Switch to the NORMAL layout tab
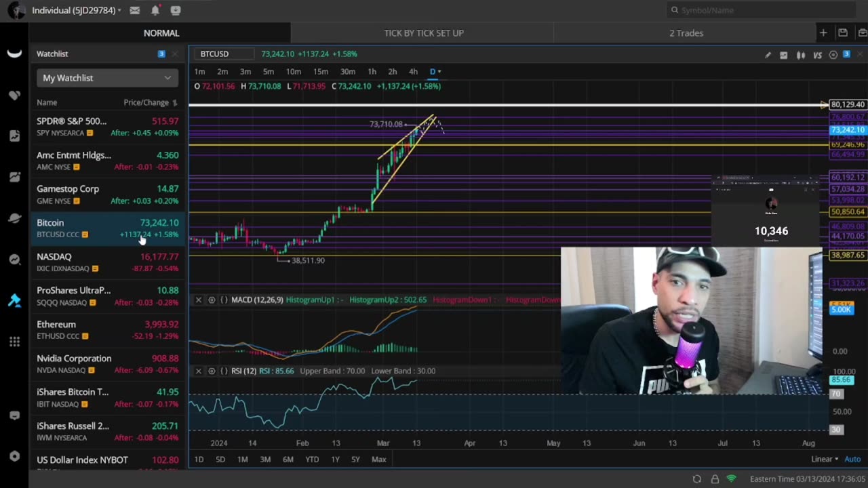Image resolution: width=868 pixels, height=488 pixels. click(x=161, y=33)
